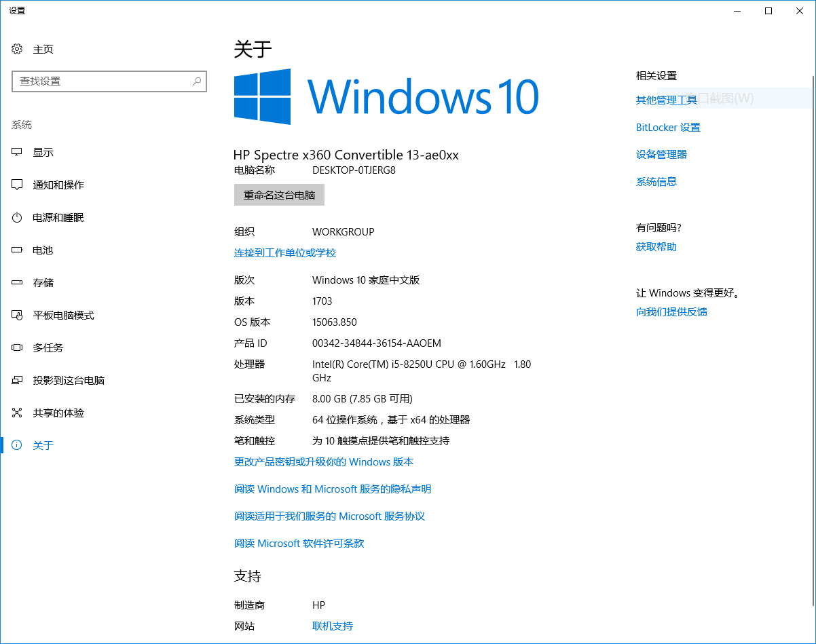Click the Display monitor icon
Viewport: 816px width, 644px height.
(x=17, y=152)
